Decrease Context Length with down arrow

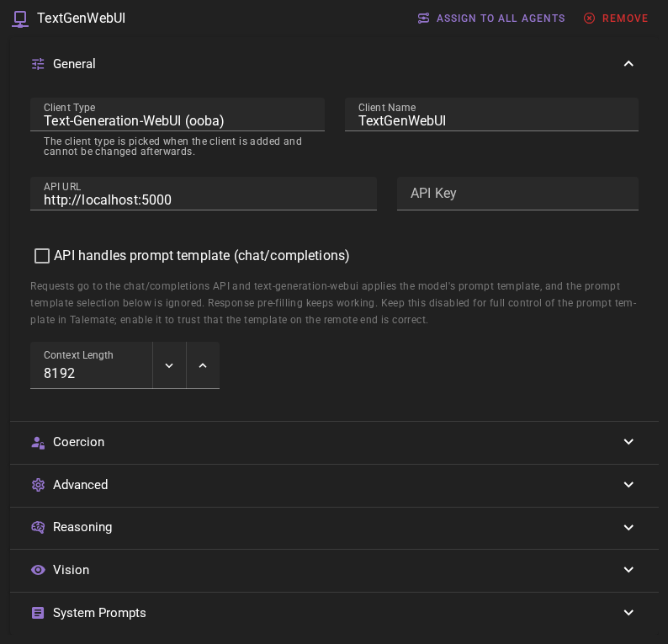tap(169, 365)
